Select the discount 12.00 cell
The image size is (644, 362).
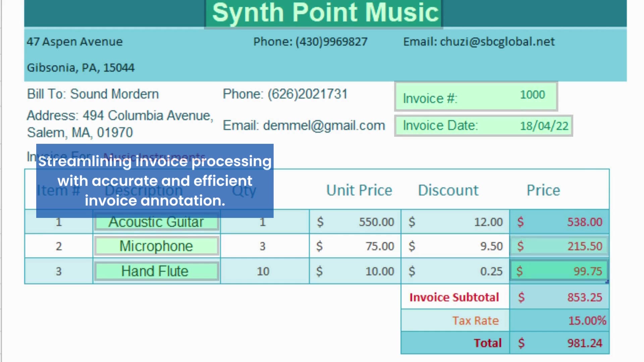(455, 222)
